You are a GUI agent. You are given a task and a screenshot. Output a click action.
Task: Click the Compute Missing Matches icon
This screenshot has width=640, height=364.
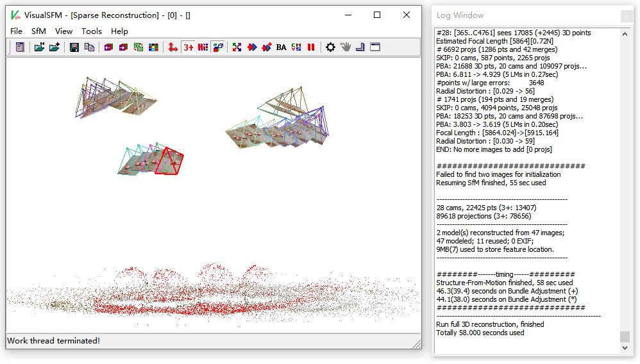point(237,47)
